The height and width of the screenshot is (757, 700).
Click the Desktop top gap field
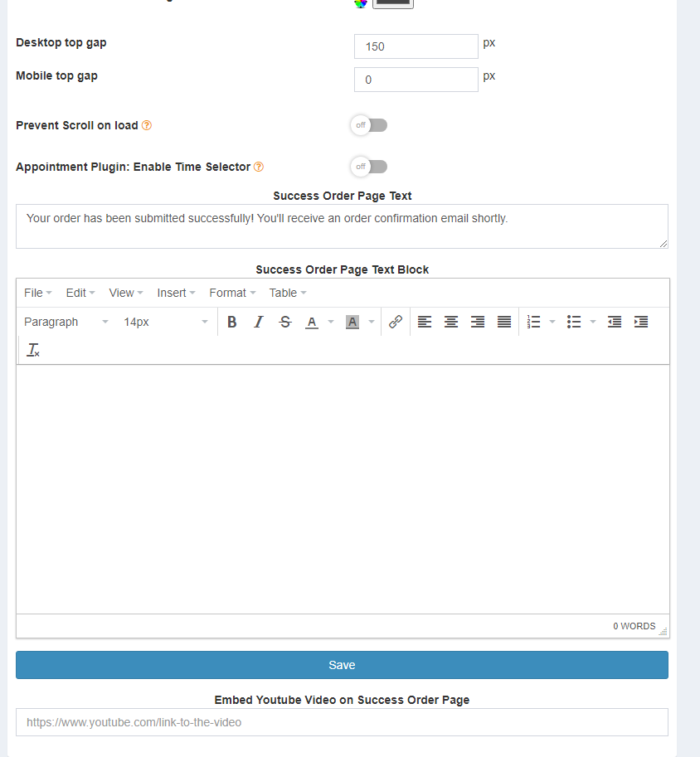pos(416,46)
